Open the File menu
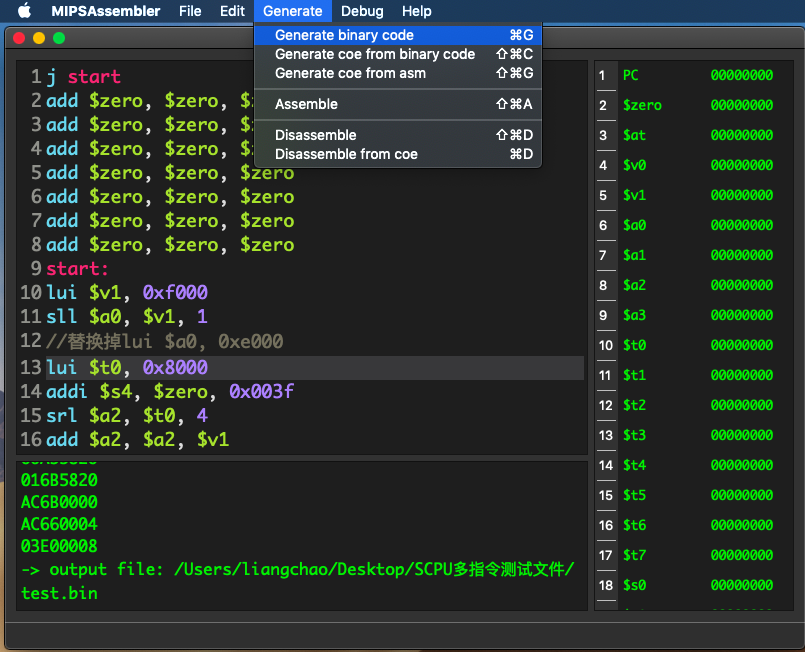 click(x=190, y=11)
